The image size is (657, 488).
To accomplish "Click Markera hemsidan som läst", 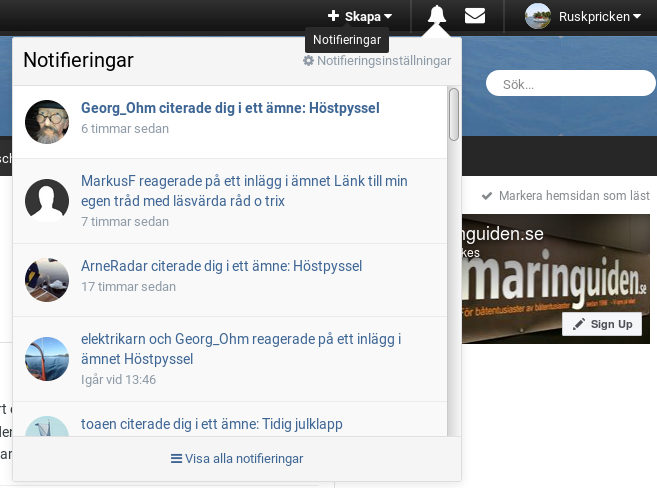I will (x=566, y=196).
